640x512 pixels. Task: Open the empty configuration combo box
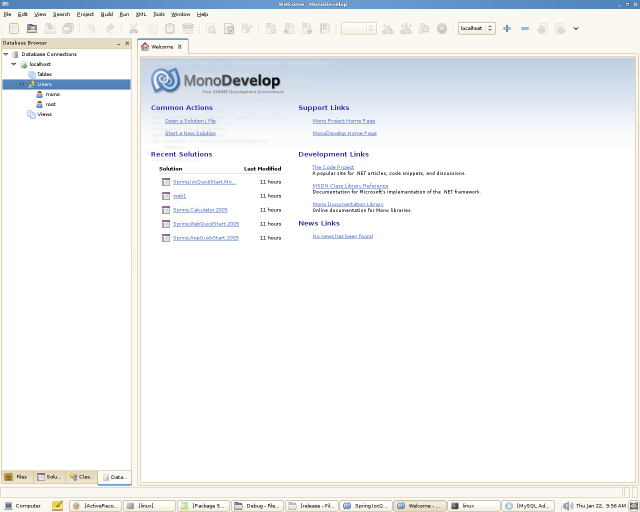[358, 28]
